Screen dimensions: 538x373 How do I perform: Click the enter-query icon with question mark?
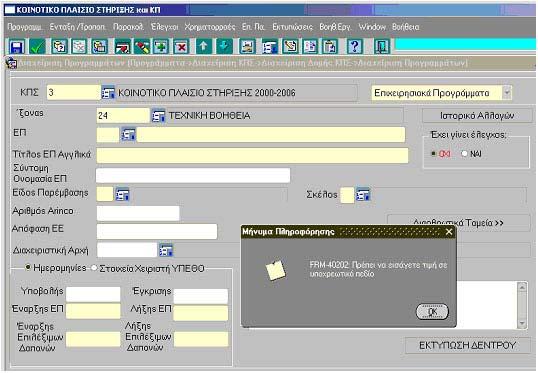click(59, 46)
